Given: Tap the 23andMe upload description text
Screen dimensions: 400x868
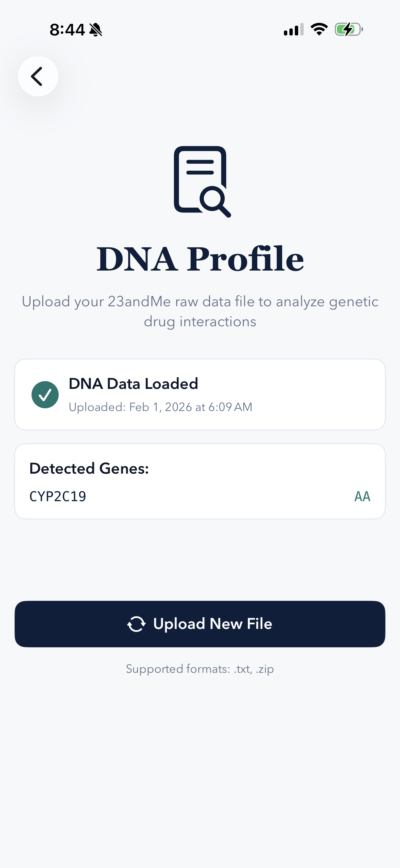Looking at the screenshot, I should 200,311.
